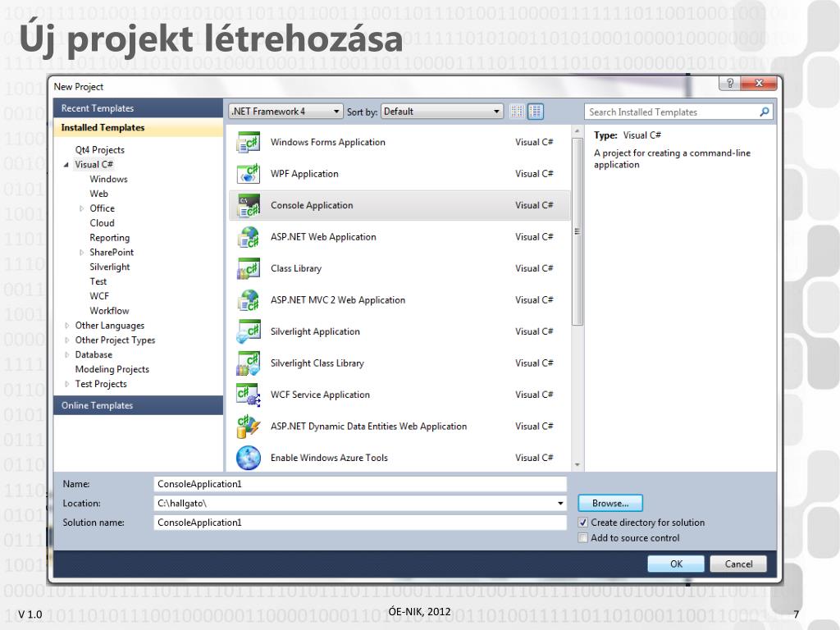The image size is (840, 630).
Task: Click the OK button
Action: (676, 564)
